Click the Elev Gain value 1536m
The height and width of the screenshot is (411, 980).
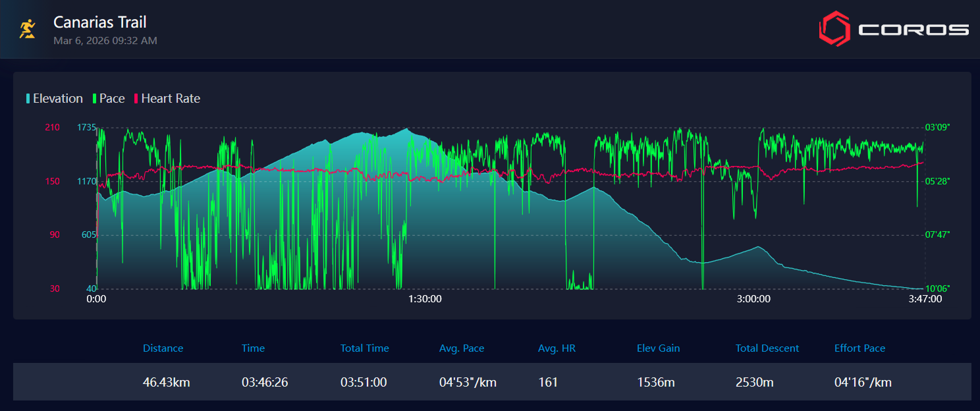coord(655,382)
